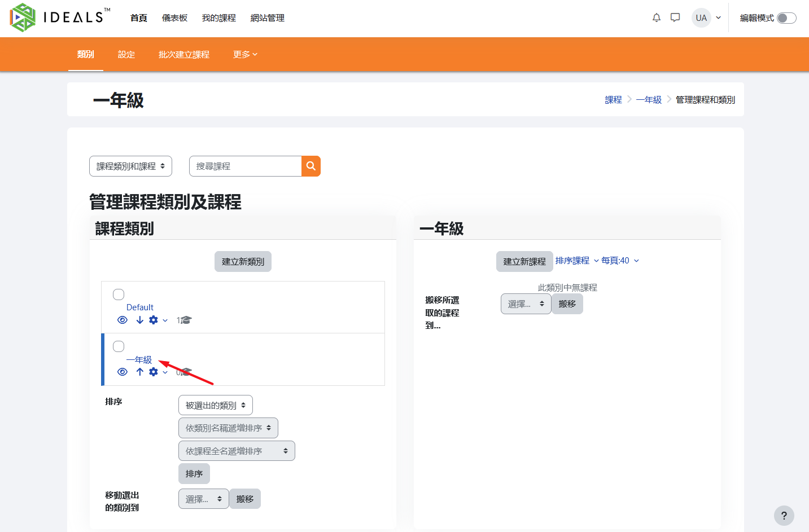Expand the 每頁:40 per-page dropdown
Image resolution: width=809 pixels, height=532 pixels.
coord(620,261)
